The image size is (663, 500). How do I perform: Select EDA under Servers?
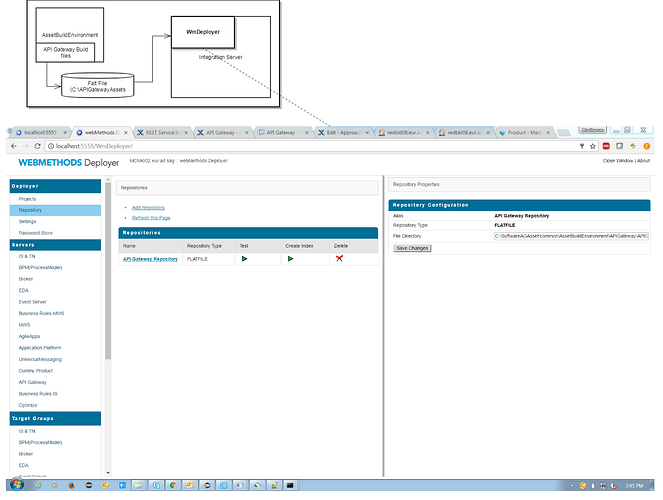tap(24, 291)
